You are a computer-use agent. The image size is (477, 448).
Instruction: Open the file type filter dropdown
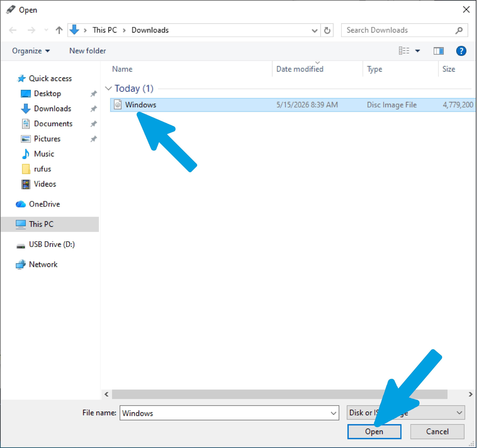(406, 413)
